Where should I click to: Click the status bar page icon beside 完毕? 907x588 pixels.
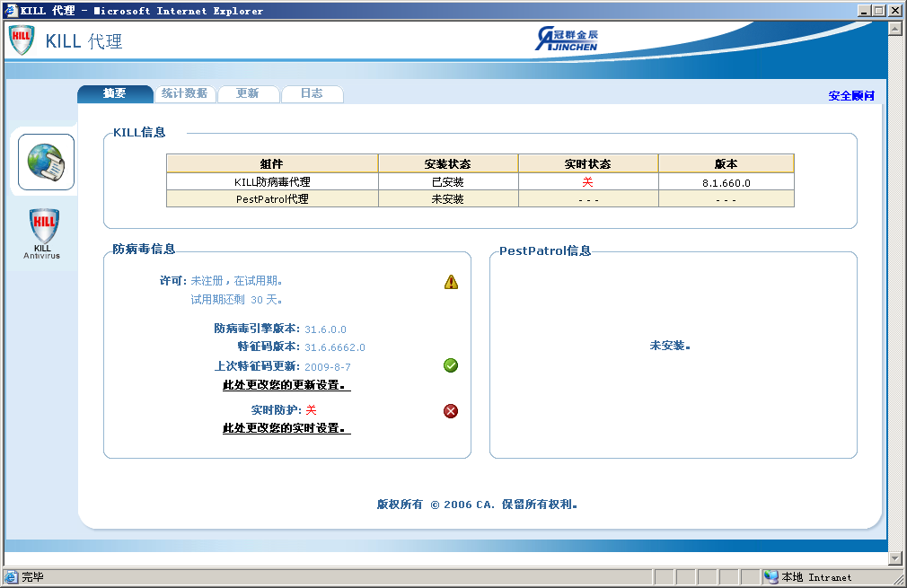click(12, 577)
